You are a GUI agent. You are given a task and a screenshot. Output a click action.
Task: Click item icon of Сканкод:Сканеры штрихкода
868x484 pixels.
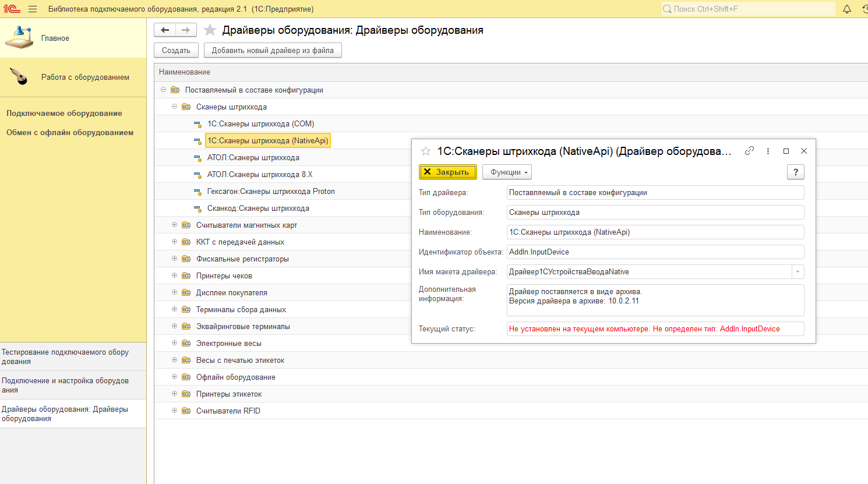(x=197, y=208)
